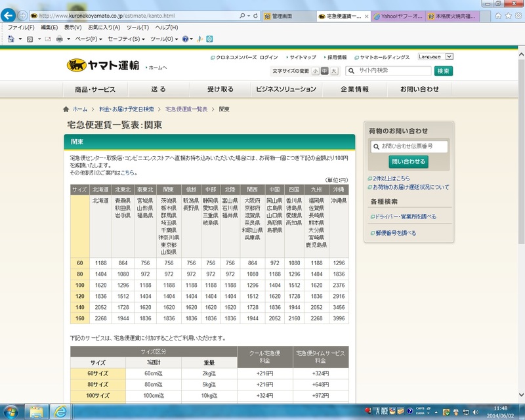Click the green 検索 search button
This screenshot has width=525, height=420.
click(444, 71)
